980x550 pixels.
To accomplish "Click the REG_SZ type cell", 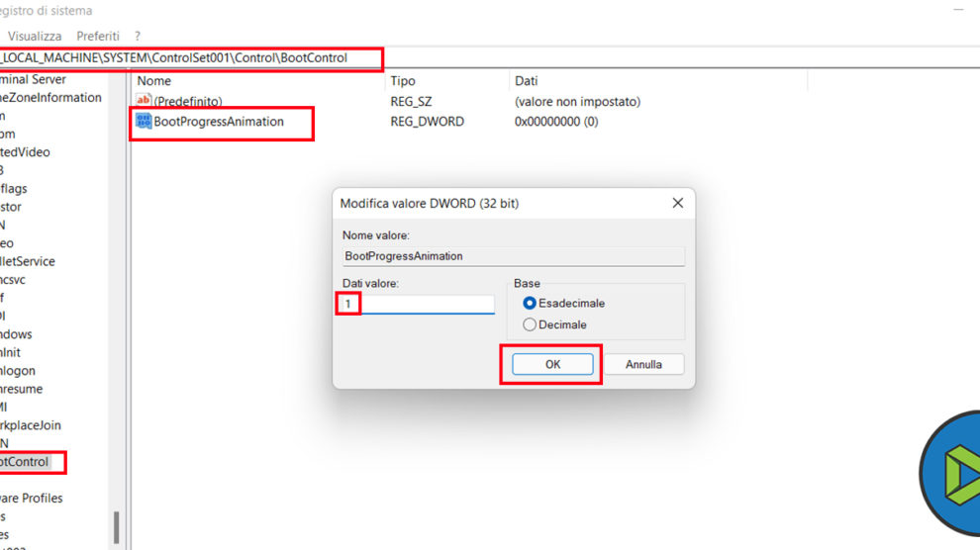I will 411,101.
